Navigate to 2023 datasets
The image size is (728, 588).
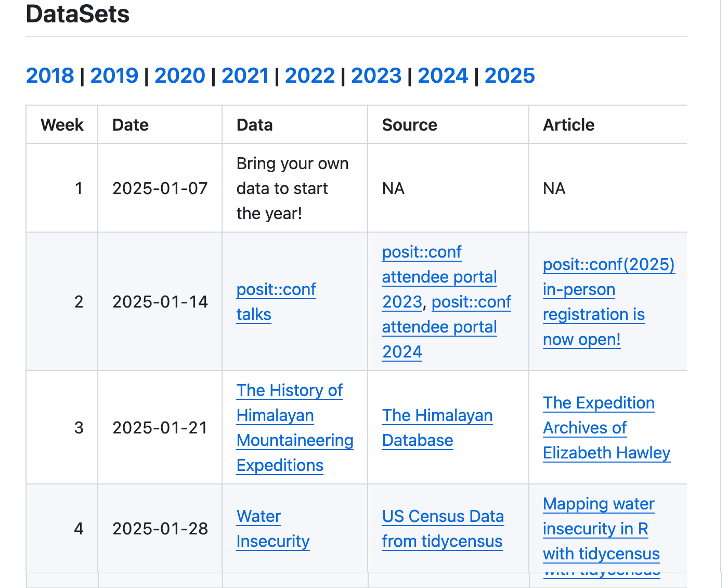pos(376,76)
